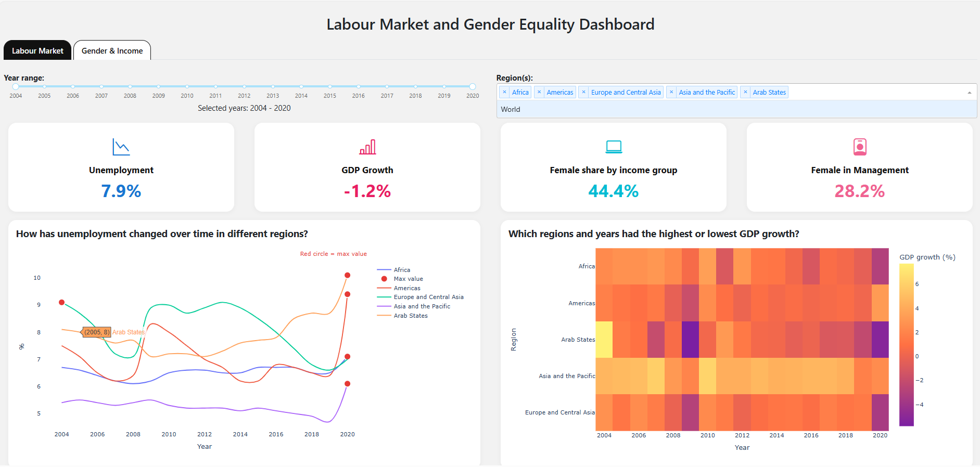Image resolution: width=980 pixels, height=467 pixels.
Task: Click the laptop icon for Female share
Action: [x=613, y=147]
